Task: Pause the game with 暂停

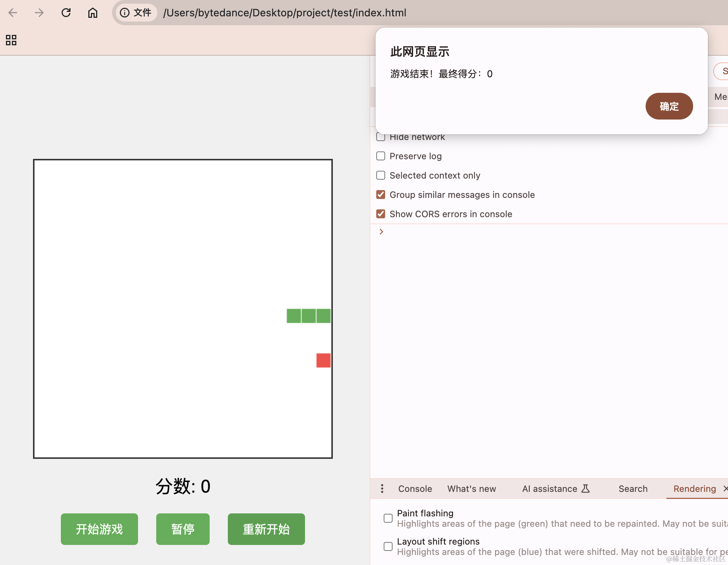Action: [183, 529]
